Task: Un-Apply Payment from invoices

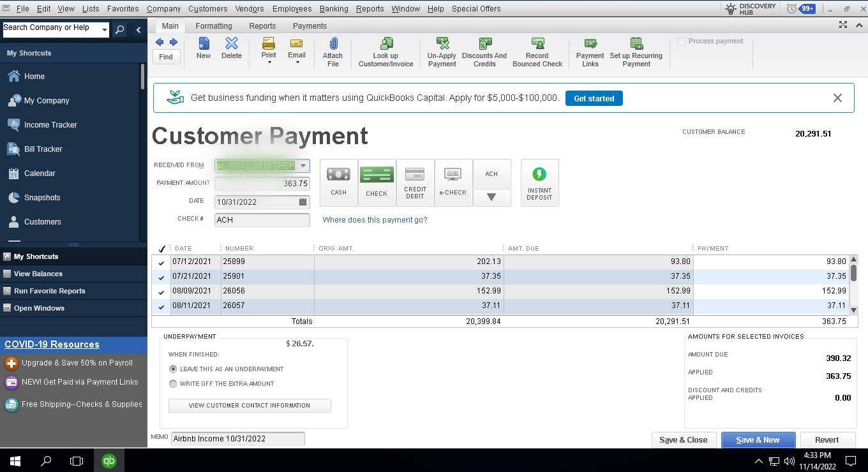Action: pyautogui.click(x=442, y=52)
